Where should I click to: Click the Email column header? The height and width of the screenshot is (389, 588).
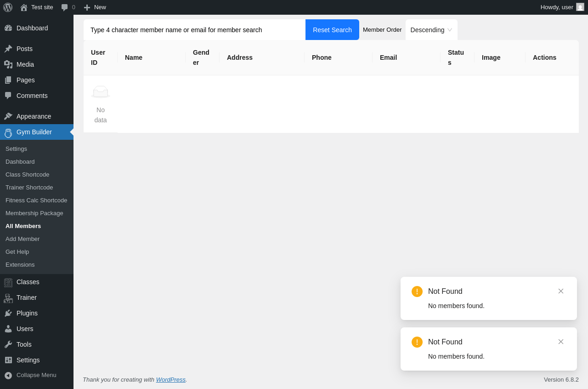(407, 57)
